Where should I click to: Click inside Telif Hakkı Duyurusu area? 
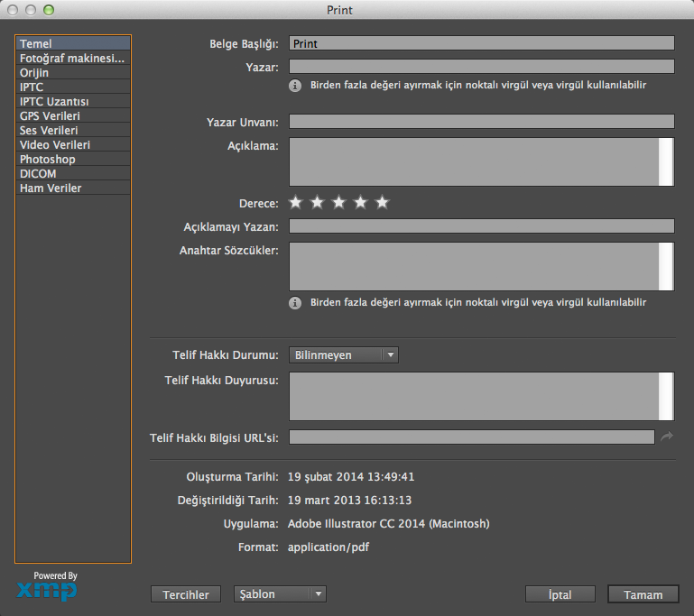point(474,396)
